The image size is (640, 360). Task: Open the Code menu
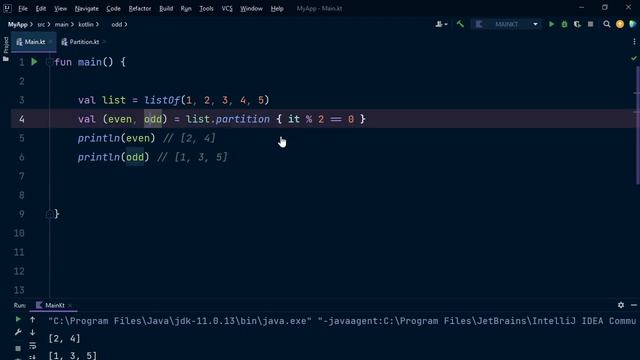click(x=113, y=8)
